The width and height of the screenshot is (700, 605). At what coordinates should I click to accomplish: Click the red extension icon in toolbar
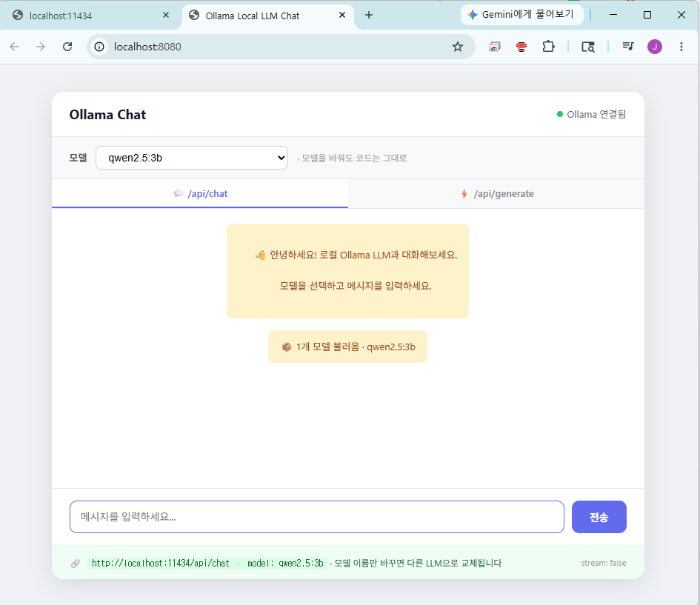521,47
